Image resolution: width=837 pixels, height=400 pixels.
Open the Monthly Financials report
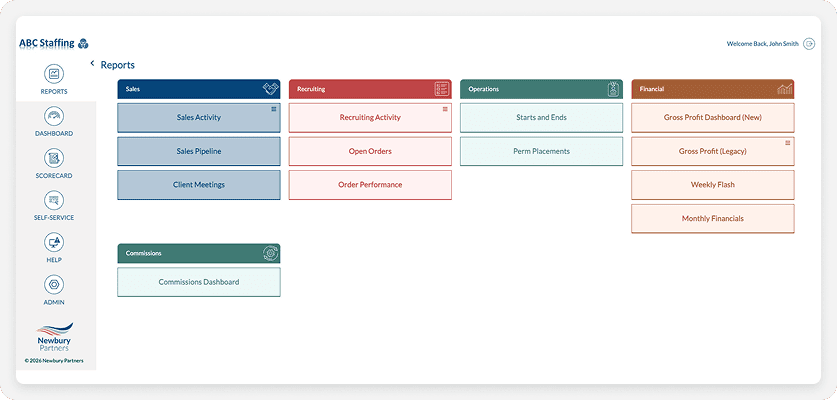[713, 218]
